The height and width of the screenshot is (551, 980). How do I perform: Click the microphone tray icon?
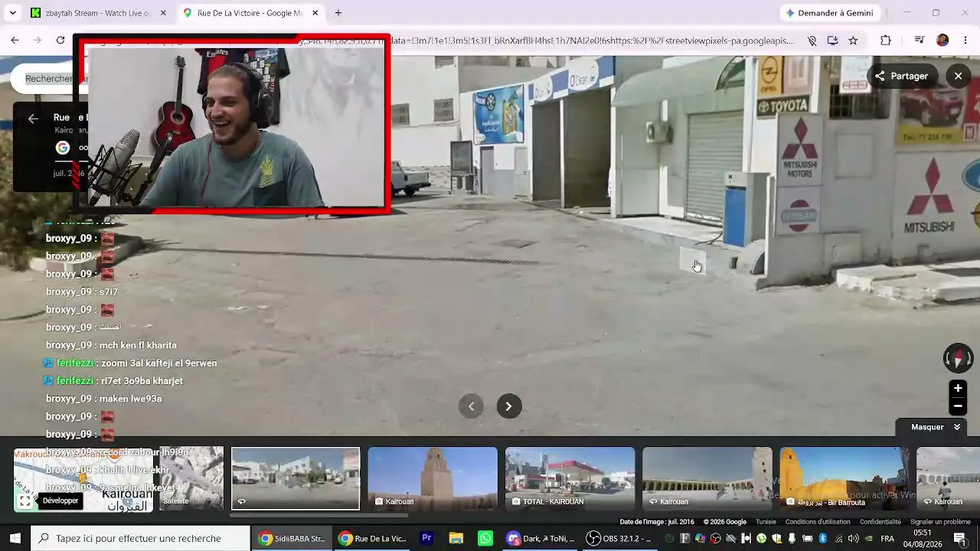[x=792, y=538]
